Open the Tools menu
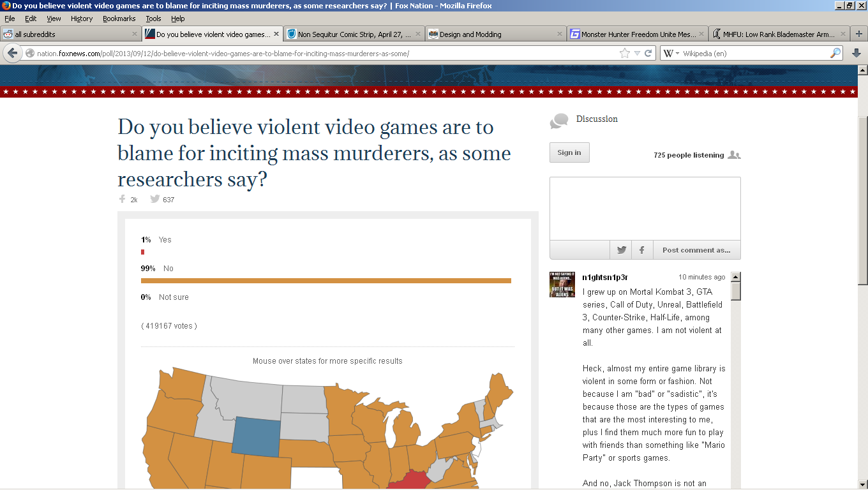This screenshot has width=868, height=490. pyautogui.click(x=153, y=19)
